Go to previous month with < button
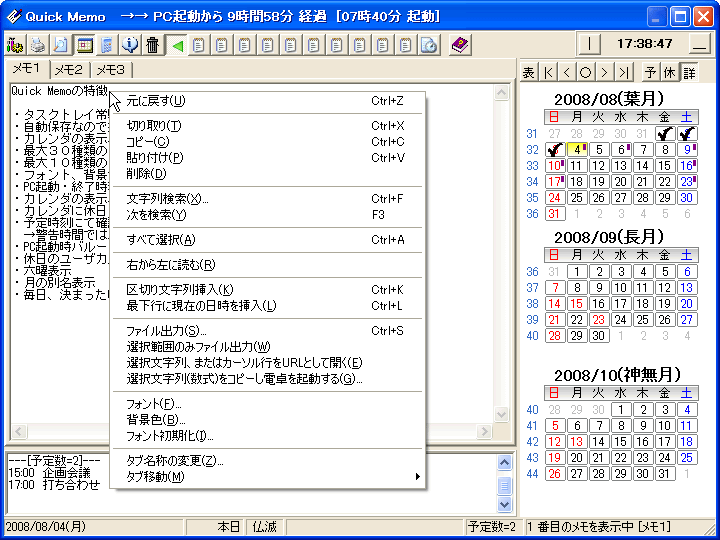Image resolution: width=720 pixels, height=540 pixels. tap(567, 72)
